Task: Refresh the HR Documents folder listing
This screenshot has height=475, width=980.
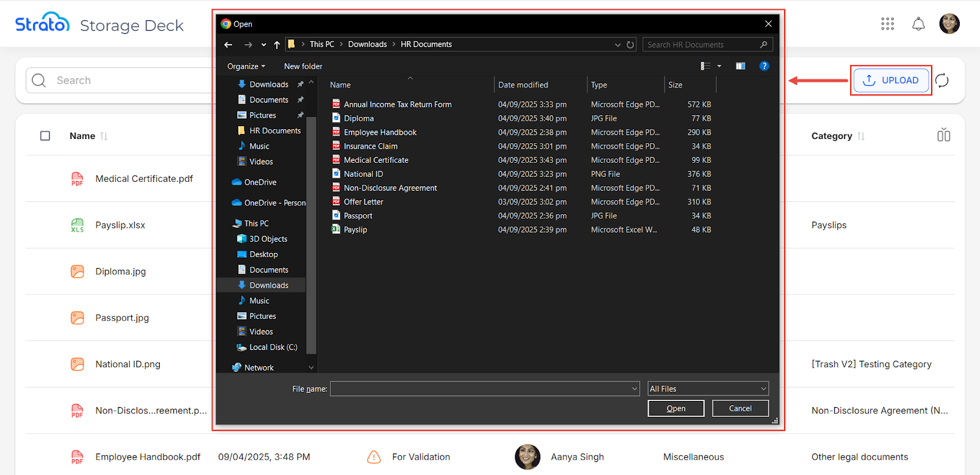Action: [630, 45]
